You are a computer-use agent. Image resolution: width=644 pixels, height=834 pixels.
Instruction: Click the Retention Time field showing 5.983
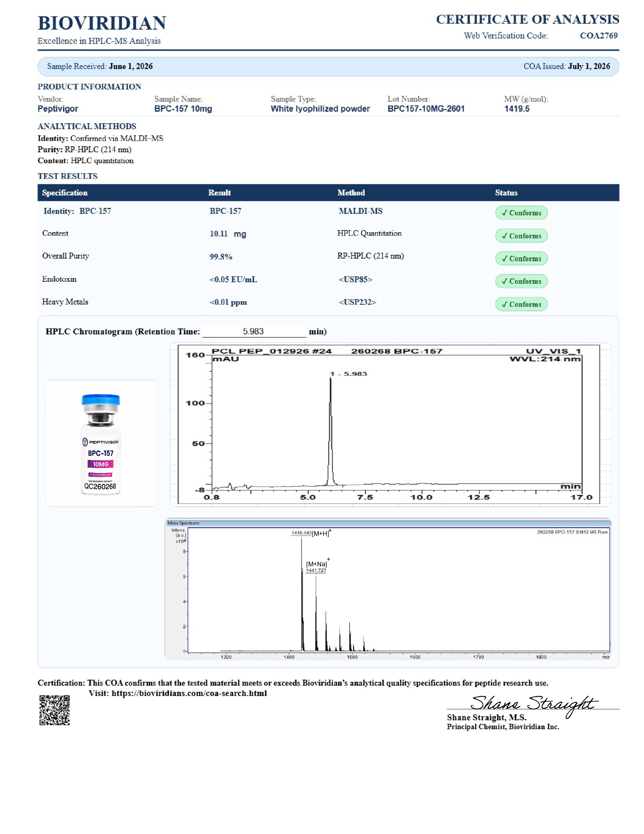pyautogui.click(x=254, y=331)
